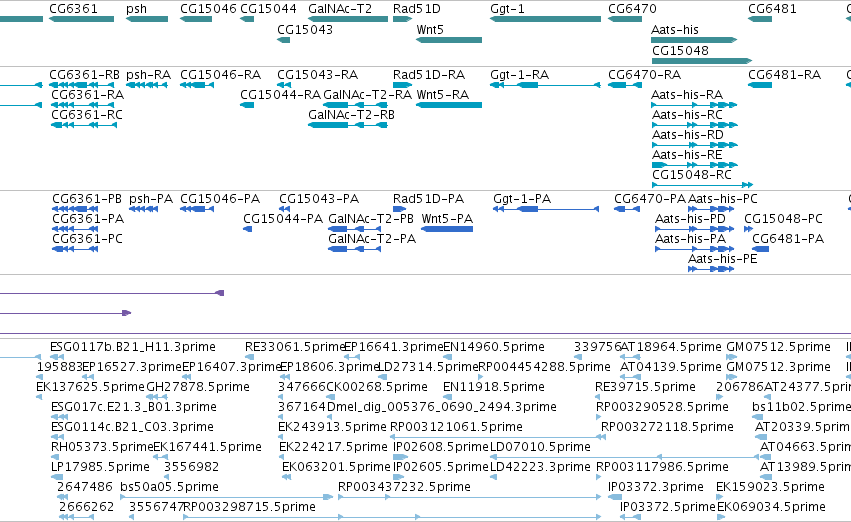Click transcript Aats-his-RE

click(x=687, y=155)
